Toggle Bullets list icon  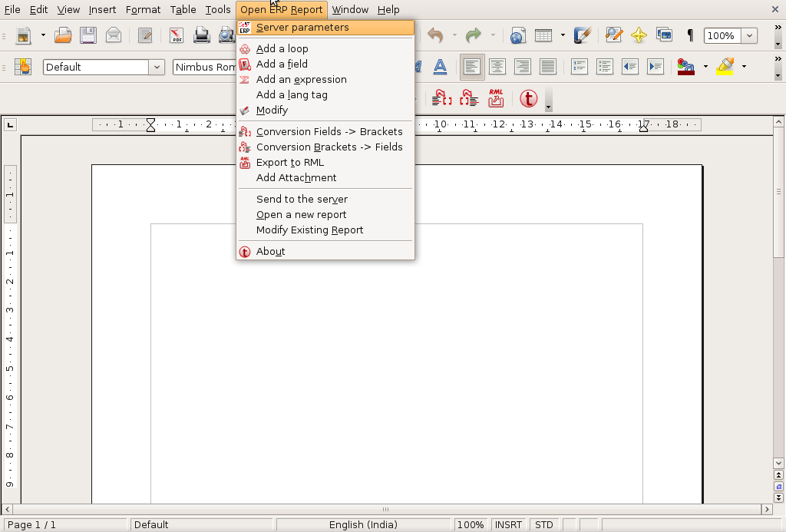(x=605, y=67)
